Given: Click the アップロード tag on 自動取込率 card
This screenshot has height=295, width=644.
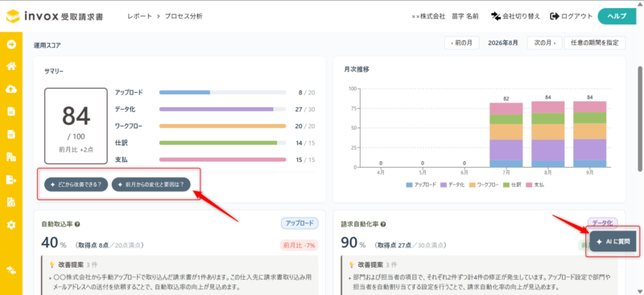Looking at the screenshot, I should [x=299, y=223].
